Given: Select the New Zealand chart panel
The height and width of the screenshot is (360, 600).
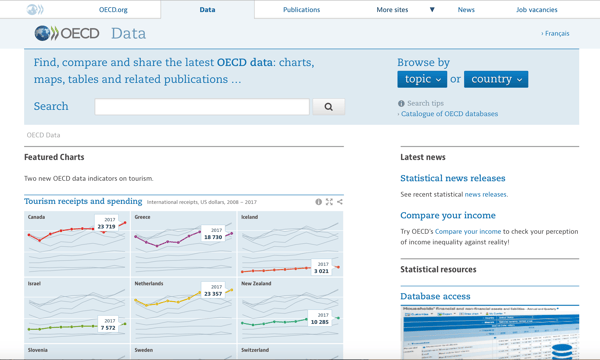Looking at the screenshot, I should click(x=290, y=310).
